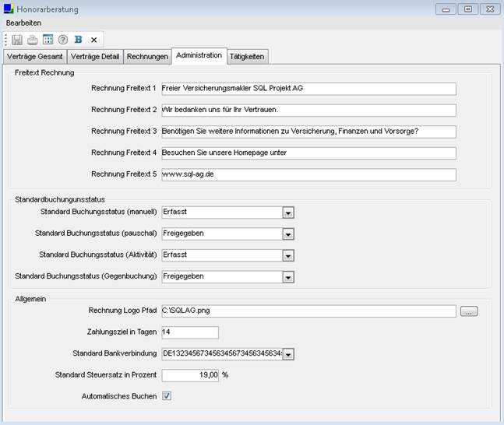Switch to the Rechnungen tab

coord(147,57)
